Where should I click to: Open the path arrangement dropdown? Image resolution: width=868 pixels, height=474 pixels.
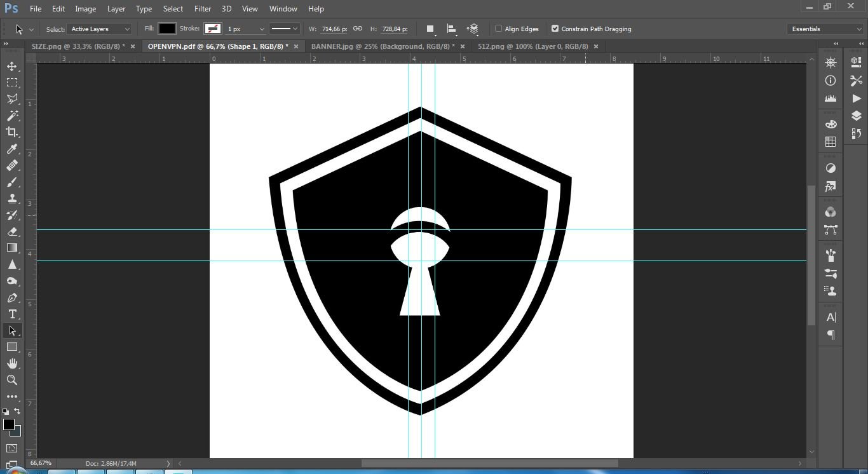[472, 29]
